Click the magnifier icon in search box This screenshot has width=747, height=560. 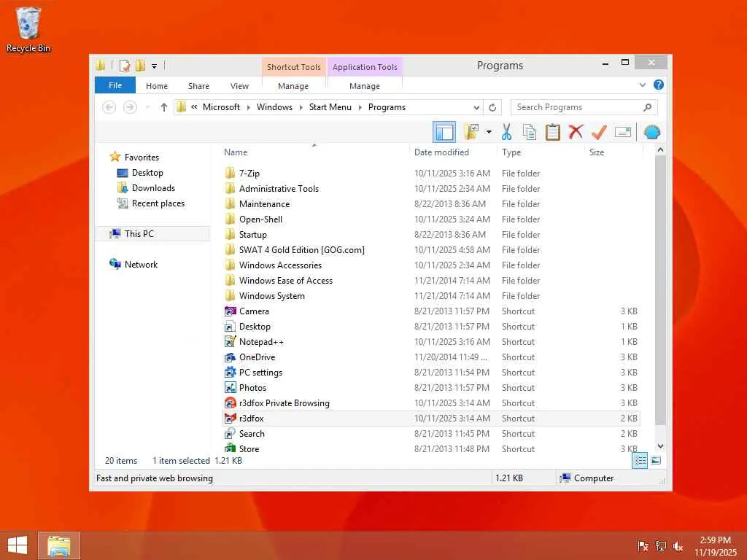647,107
